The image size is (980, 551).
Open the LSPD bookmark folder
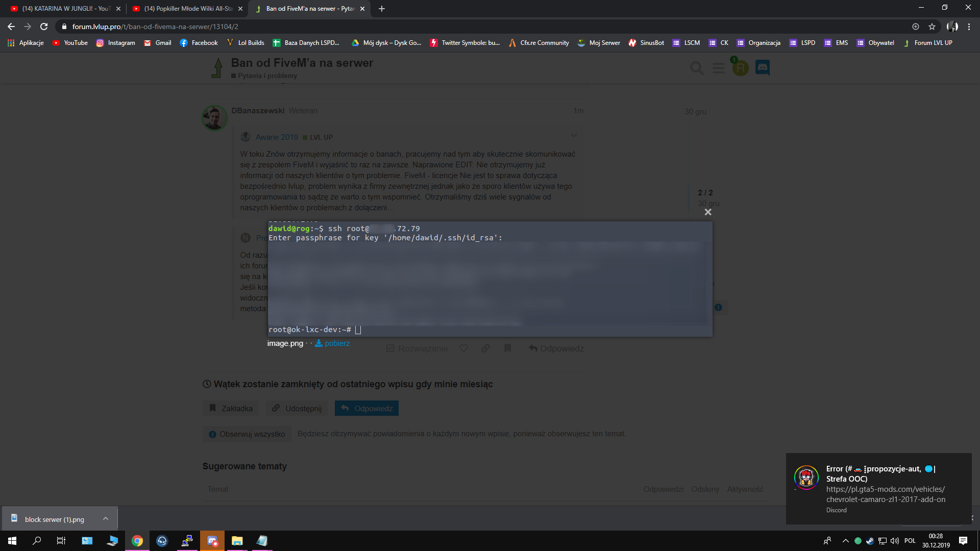tap(802, 43)
